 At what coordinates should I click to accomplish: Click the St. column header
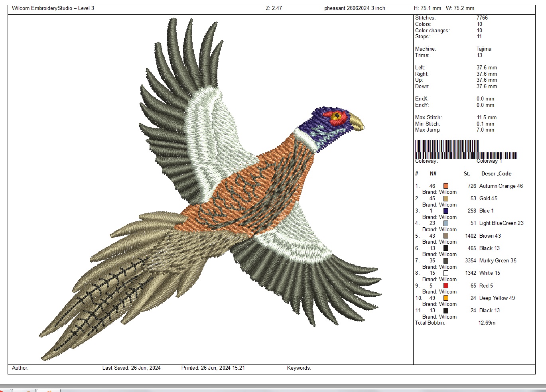tap(467, 174)
